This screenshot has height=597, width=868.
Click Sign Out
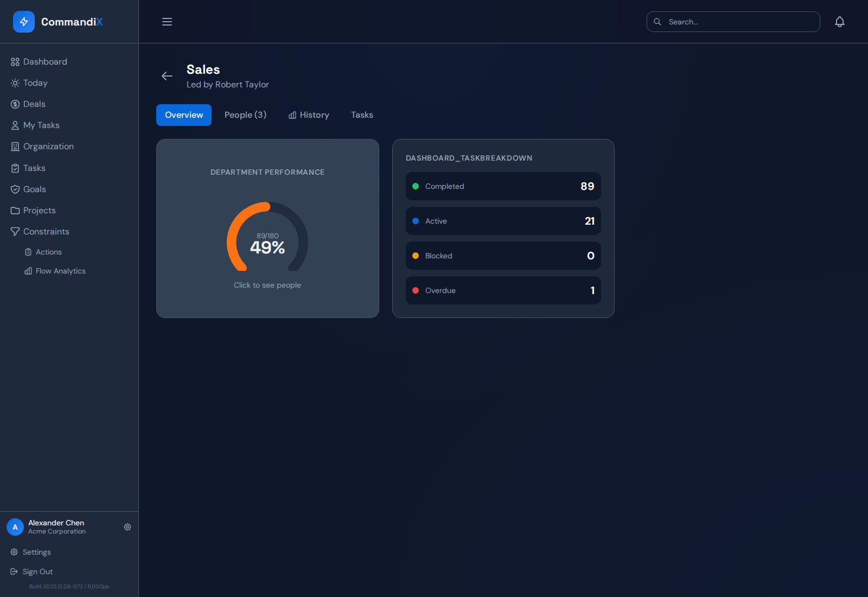38,571
